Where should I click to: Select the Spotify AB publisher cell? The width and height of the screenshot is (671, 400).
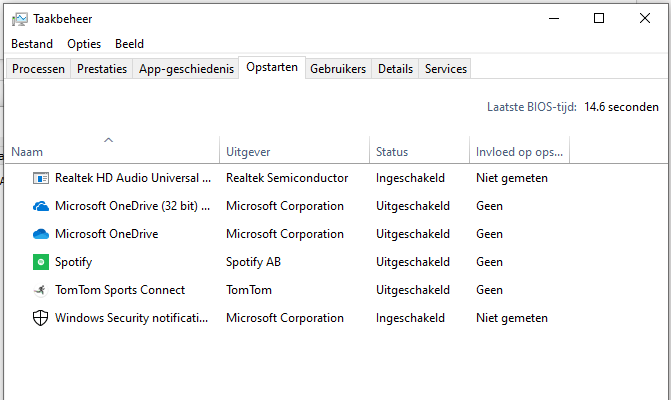254,262
